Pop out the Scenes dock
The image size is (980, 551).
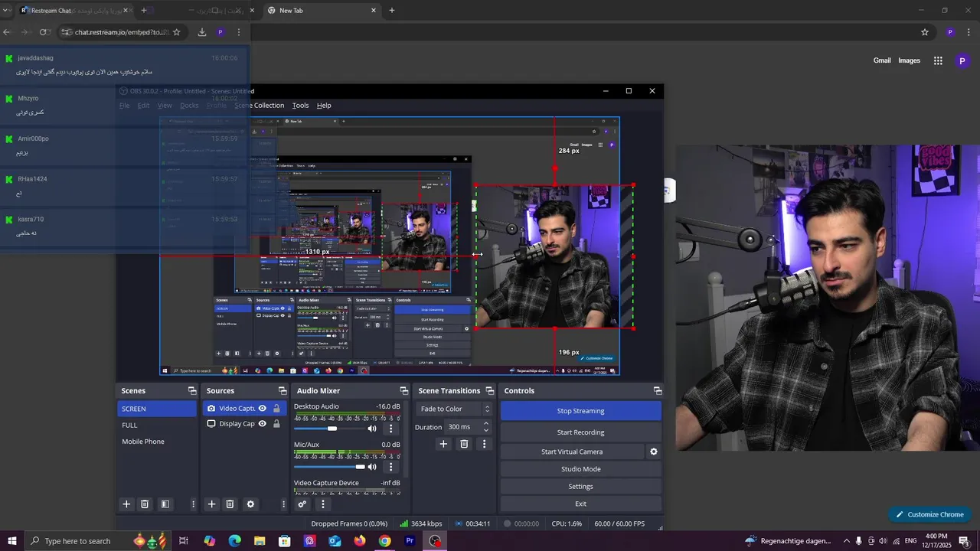coord(191,391)
